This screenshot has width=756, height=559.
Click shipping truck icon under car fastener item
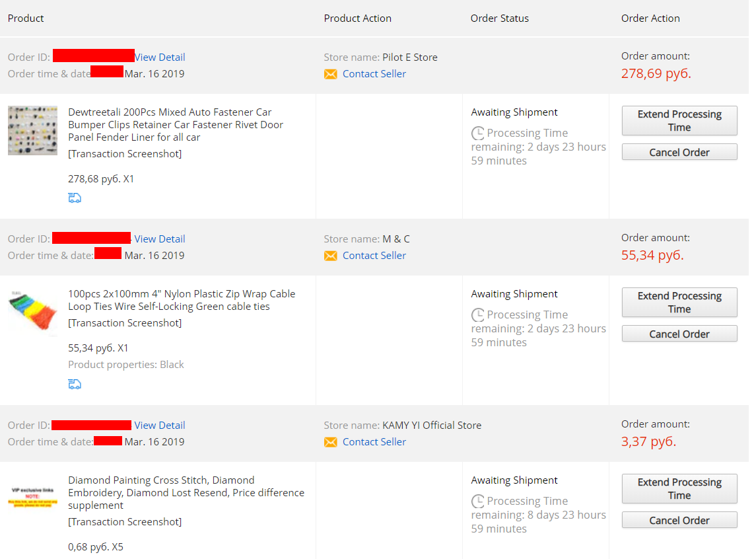pyautogui.click(x=75, y=198)
